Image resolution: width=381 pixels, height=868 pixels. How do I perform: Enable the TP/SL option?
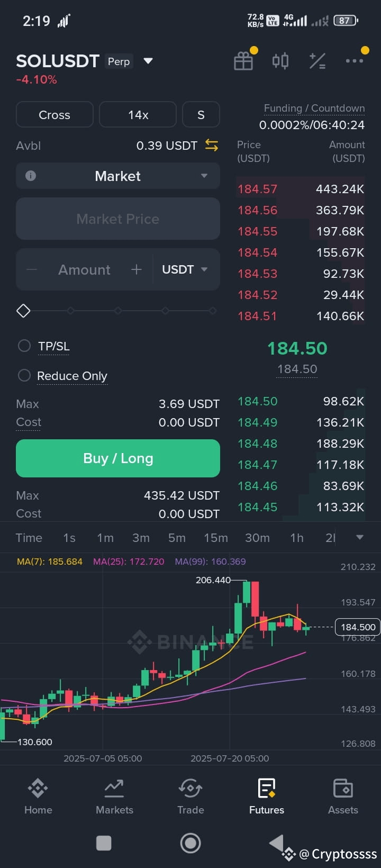coord(24,346)
